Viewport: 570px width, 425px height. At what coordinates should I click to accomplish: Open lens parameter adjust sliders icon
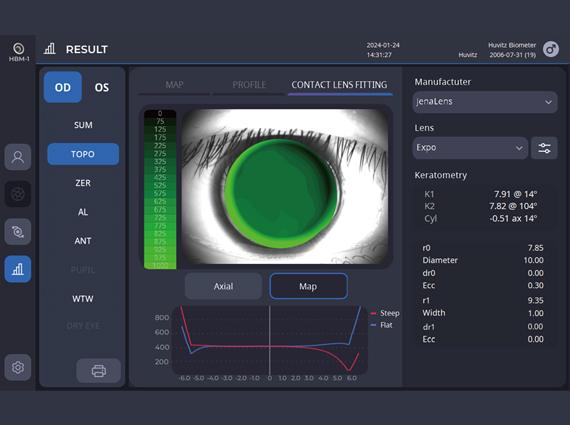tap(544, 148)
